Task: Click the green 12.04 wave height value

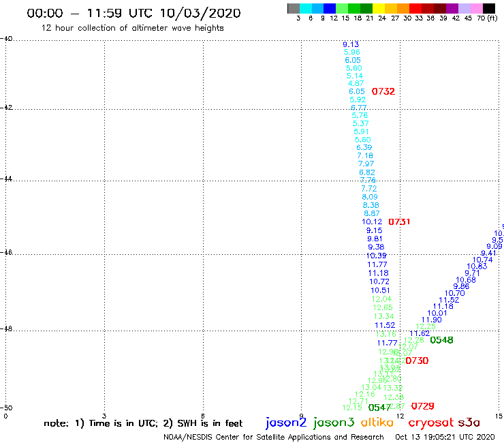Action: (x=381, y=299)
